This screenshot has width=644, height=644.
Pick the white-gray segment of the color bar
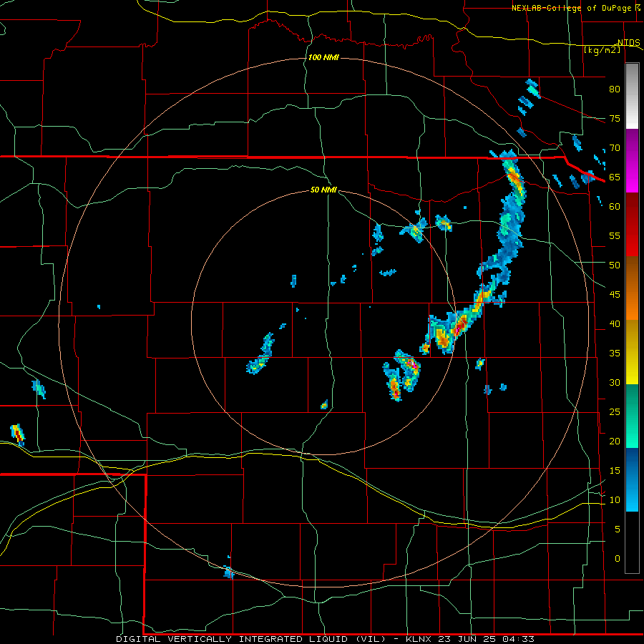632,96
